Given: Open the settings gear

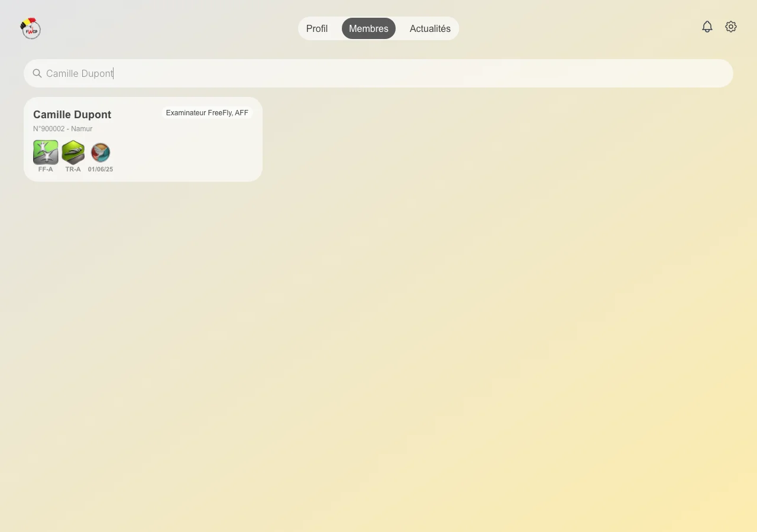Looking at the screenshot, I should (x=731, y=27).
